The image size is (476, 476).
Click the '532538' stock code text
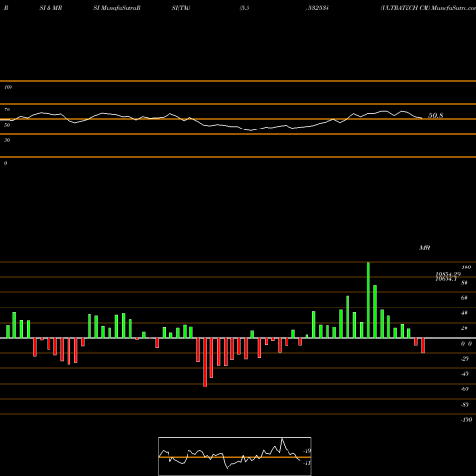coord(318,8)
